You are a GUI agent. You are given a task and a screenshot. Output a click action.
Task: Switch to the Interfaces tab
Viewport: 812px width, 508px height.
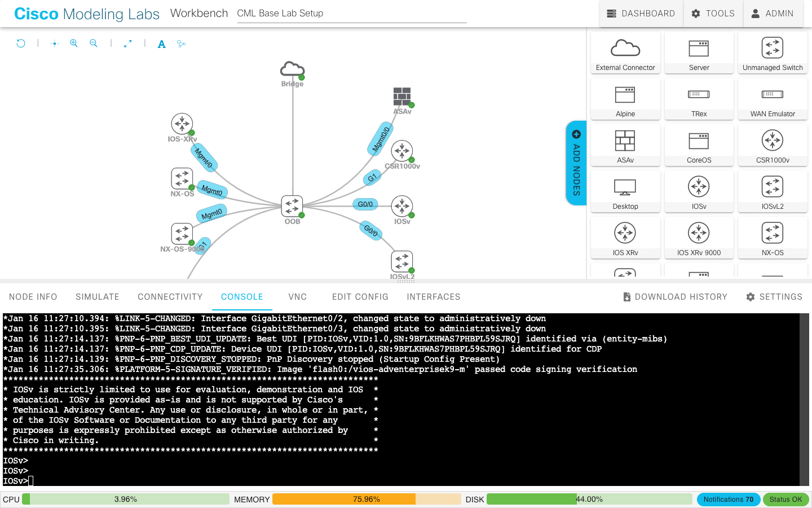433,296
